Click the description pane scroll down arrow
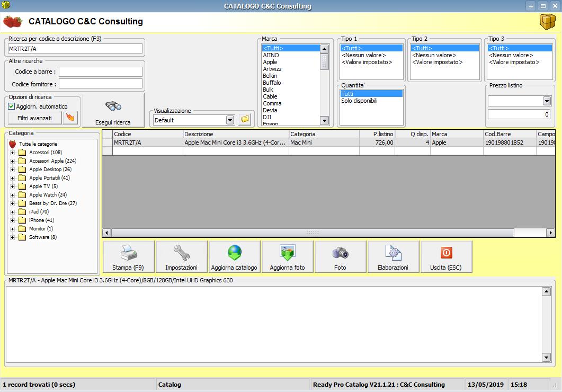Image resolution: width=562 pixels, height=392 pixels. 546,357
